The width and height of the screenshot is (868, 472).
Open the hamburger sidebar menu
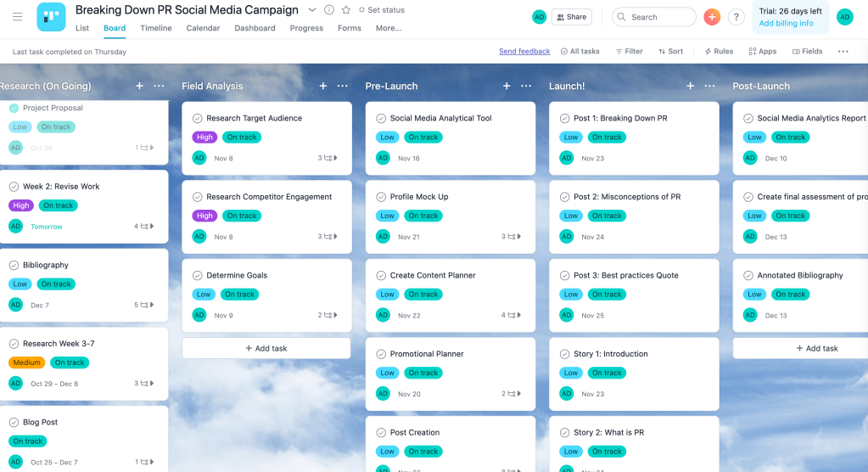17,17
